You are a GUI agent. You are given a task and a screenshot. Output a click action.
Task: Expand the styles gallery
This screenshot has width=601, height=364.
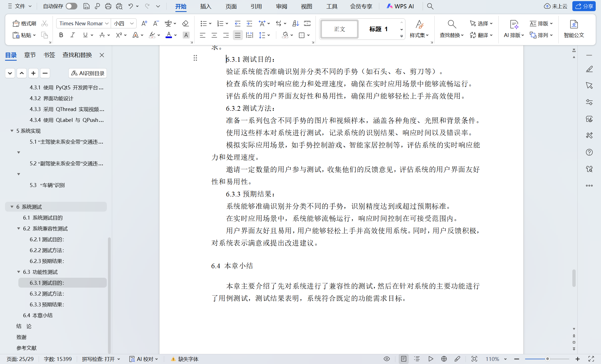coord(402,36)
